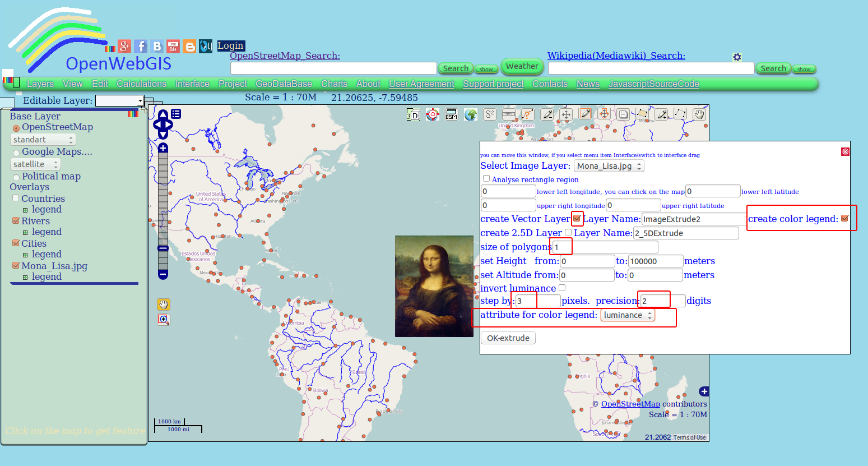Enable create 2.5D Layer checkbox
This screenshot has width=868, height=466.
568,232
